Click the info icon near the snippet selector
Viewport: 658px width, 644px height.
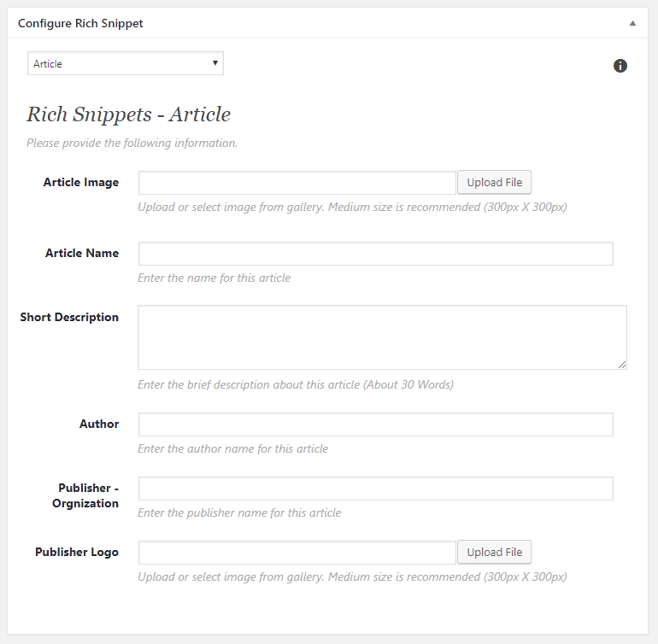click(x=620, y=66)
